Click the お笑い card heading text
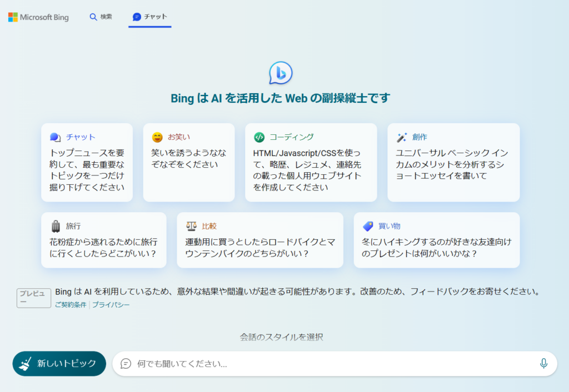This screenshot has width=569, height=392. pyautogui.click(x=179, y=137)
